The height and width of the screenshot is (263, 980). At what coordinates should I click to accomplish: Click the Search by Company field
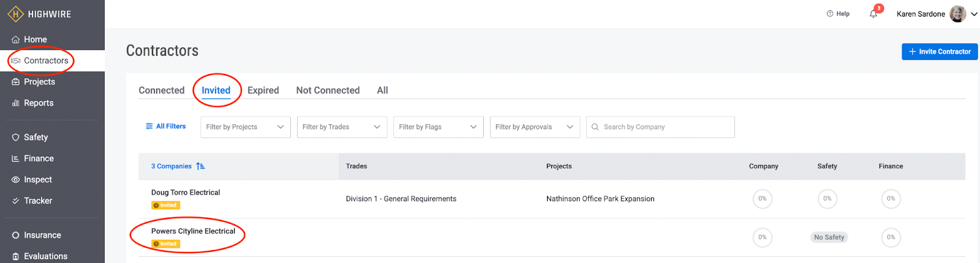(660, 127)
